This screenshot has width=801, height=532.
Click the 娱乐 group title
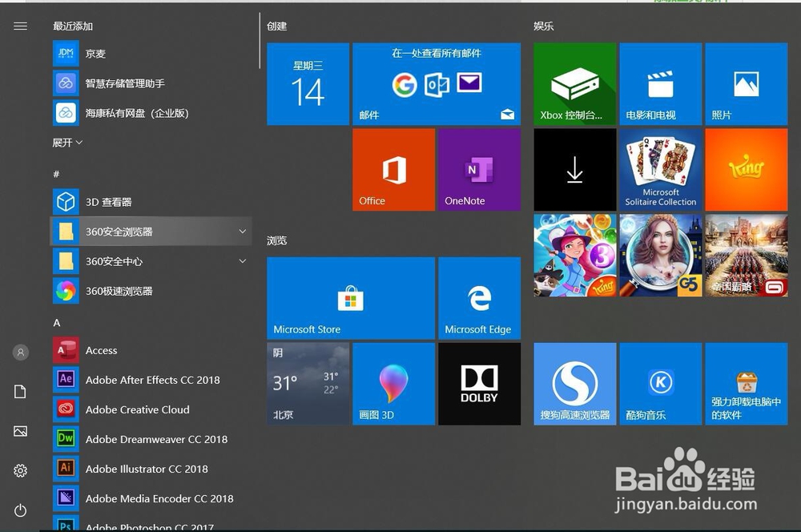(544, 26)
